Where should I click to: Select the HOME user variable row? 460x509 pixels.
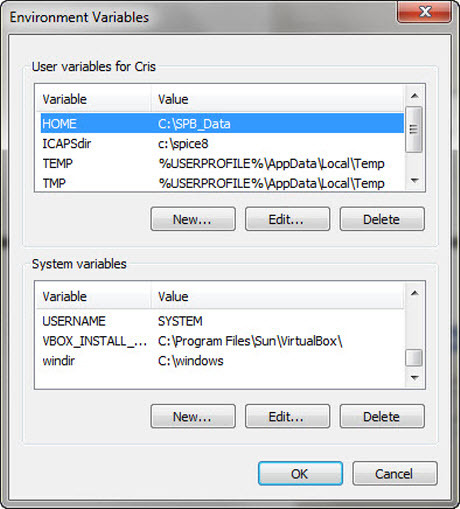pos(222,124)
